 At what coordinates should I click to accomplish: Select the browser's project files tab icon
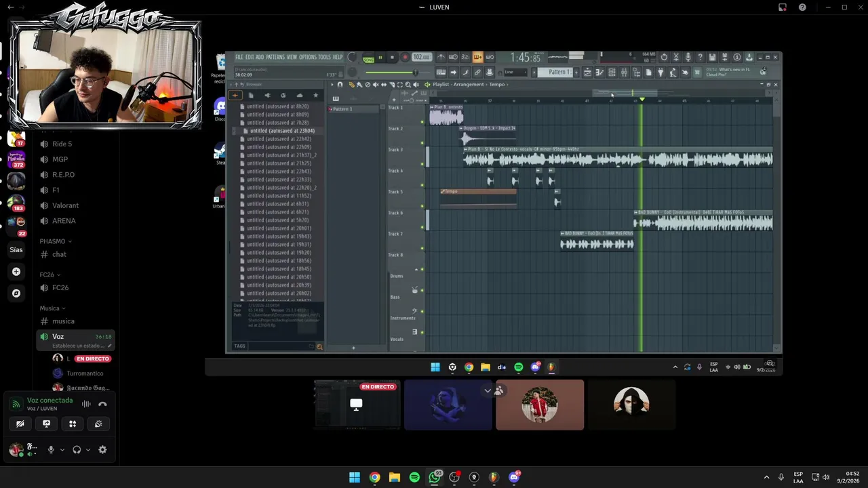pyautogui.click(x=251, y=96)
